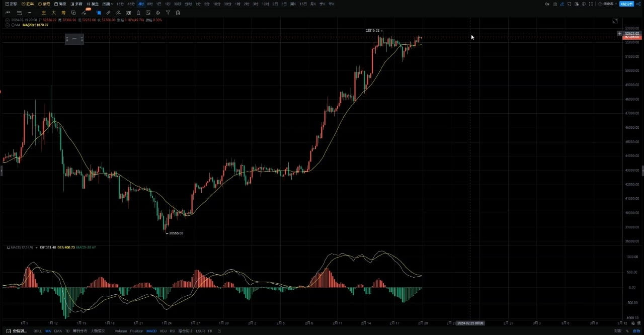This screenshot has width=644, height=335.
Task: Click the blue K线分析 button
Action: pyautogui.click(x=627, y=4)
